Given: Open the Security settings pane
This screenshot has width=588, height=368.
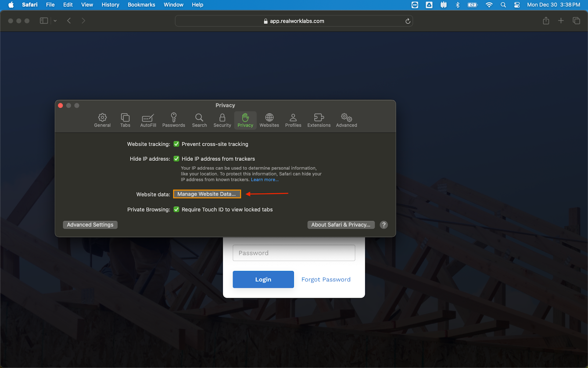Looking at the screenshot, I should [x=222, y=120].
